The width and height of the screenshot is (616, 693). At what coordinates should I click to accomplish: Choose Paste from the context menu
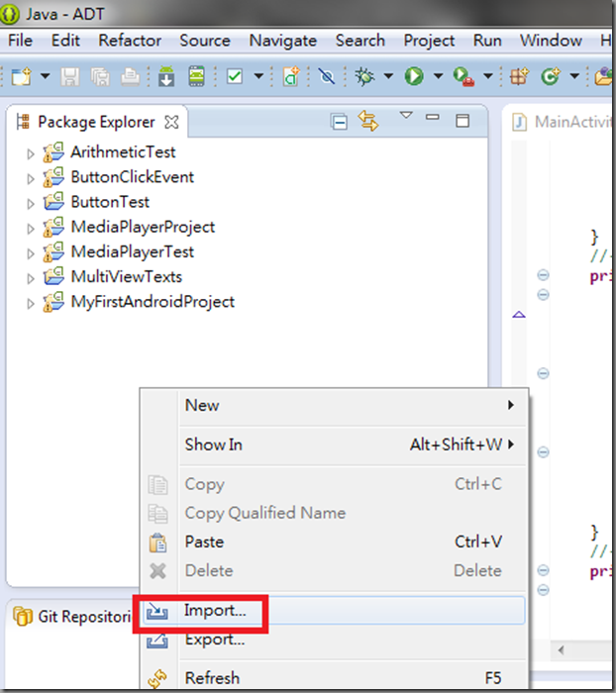pyautogui.click(x=334, y=542)
